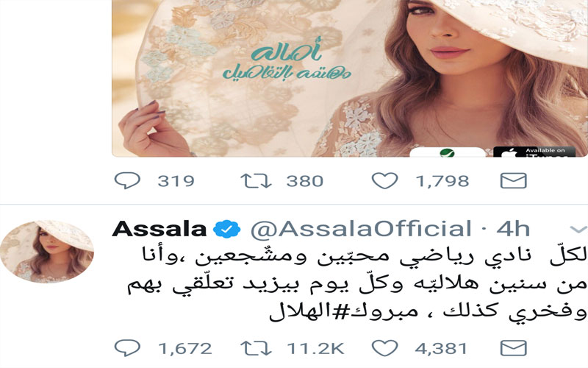
Task: View the album cover image
Action: (350, 78)
